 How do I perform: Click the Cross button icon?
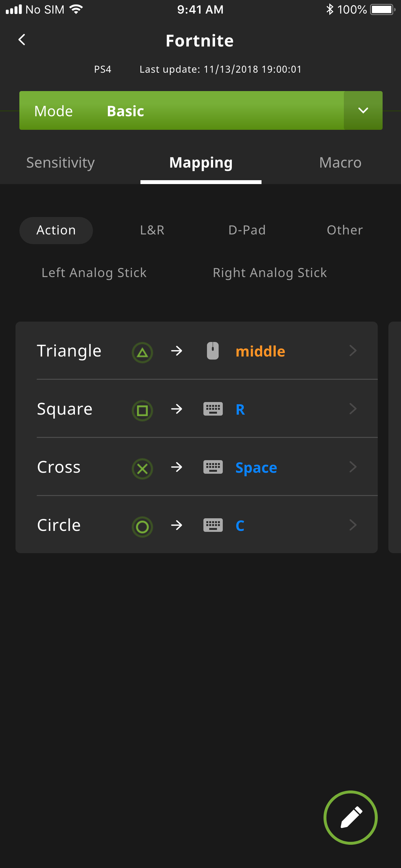[x=142, y=468]
